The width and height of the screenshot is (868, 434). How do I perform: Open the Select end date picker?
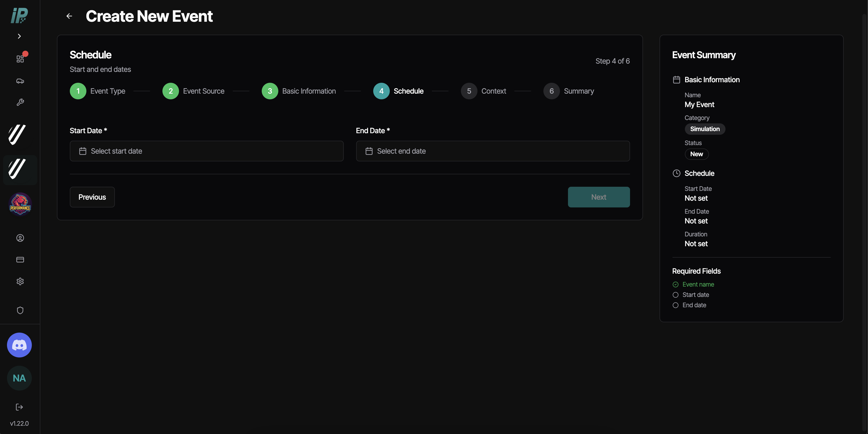coord(493,151)
